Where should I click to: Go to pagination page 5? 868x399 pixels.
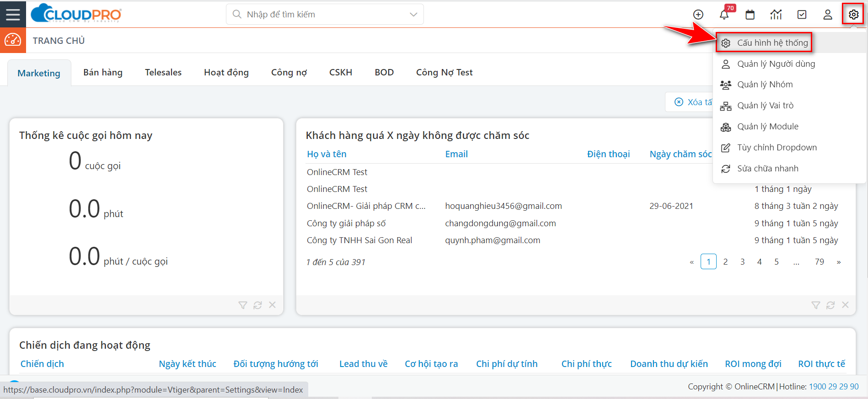click(x=776, y=261)
